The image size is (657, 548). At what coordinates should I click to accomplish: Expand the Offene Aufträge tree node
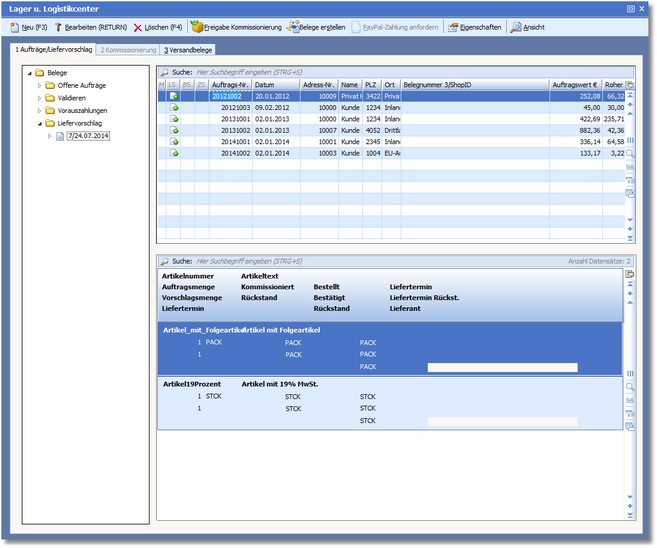[x=40, y=85]
